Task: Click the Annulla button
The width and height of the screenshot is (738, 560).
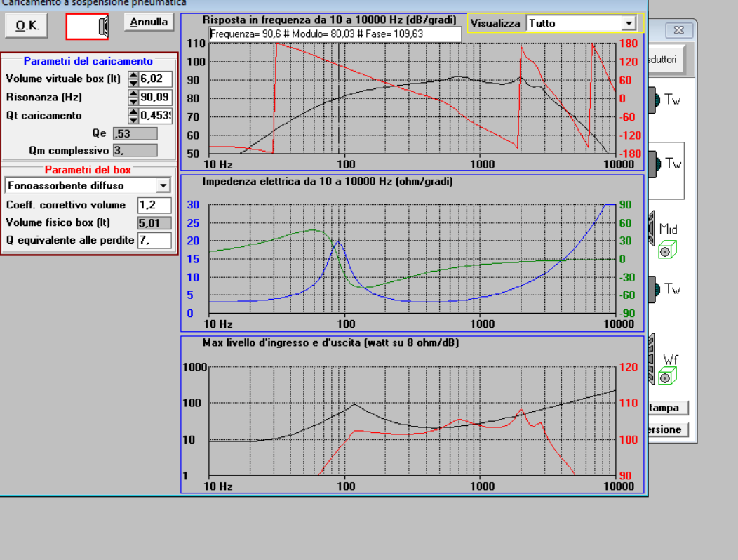Action: click(149, 22)
